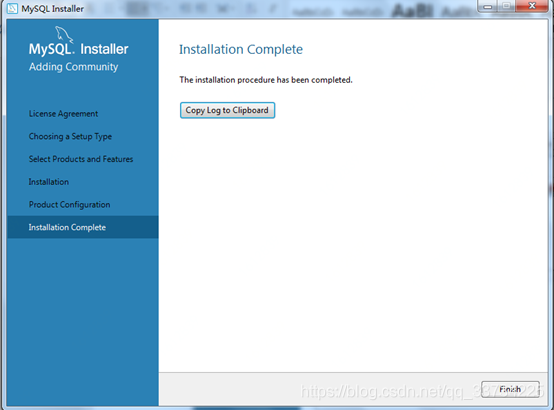Open the Product Configuration step
This screenshot has height=410, width=554.
(69, 205)
